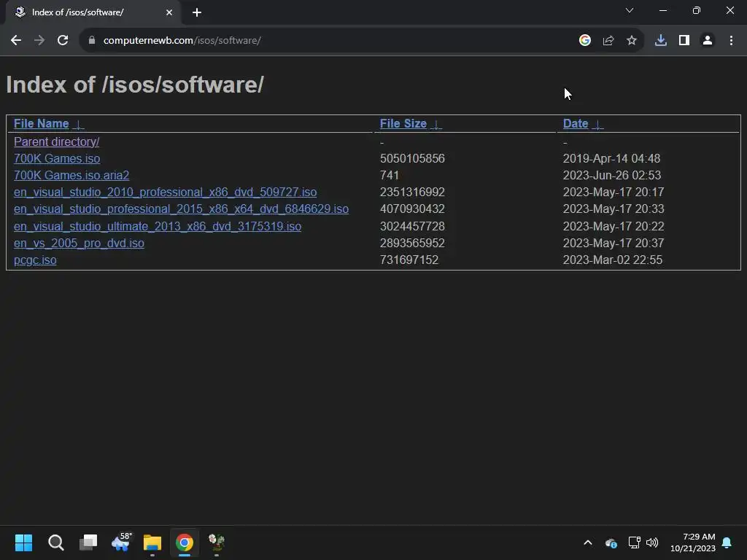Image resolution: width=747 pixels, height=560 pixels.
Task: Open Task View on the taskbar
Action: (88, 542)
